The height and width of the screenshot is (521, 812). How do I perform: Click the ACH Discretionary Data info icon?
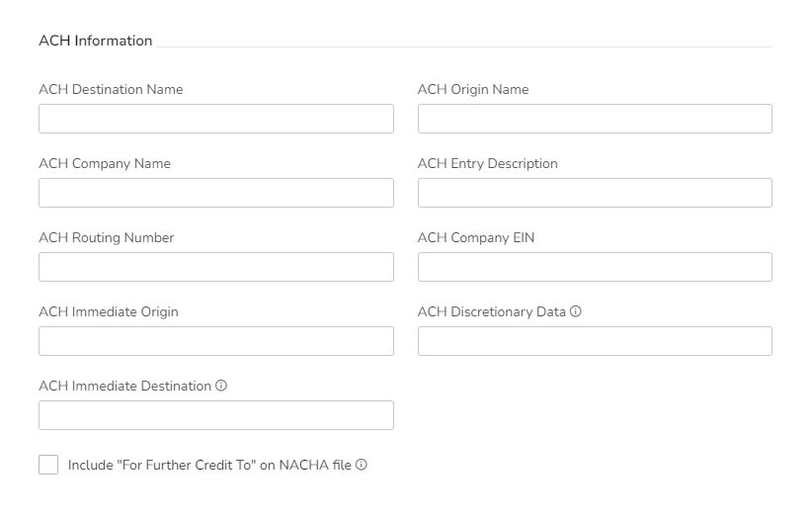576,311
